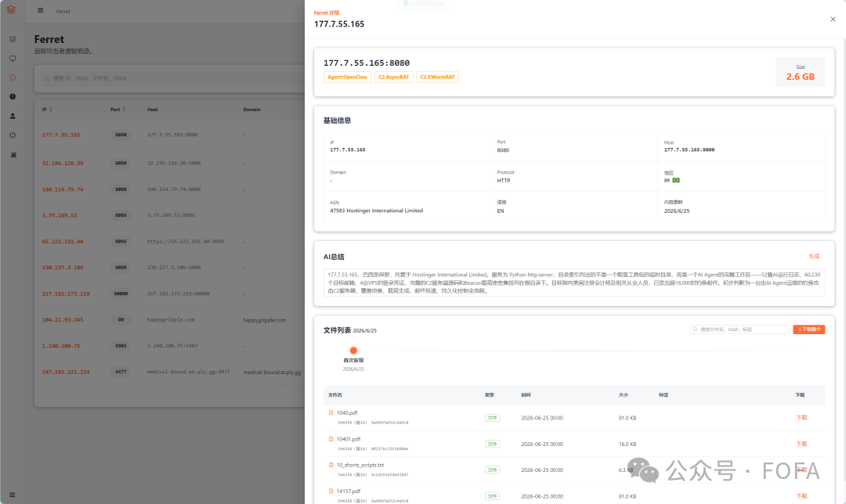Click the port badge 5903

coord(121,346)
